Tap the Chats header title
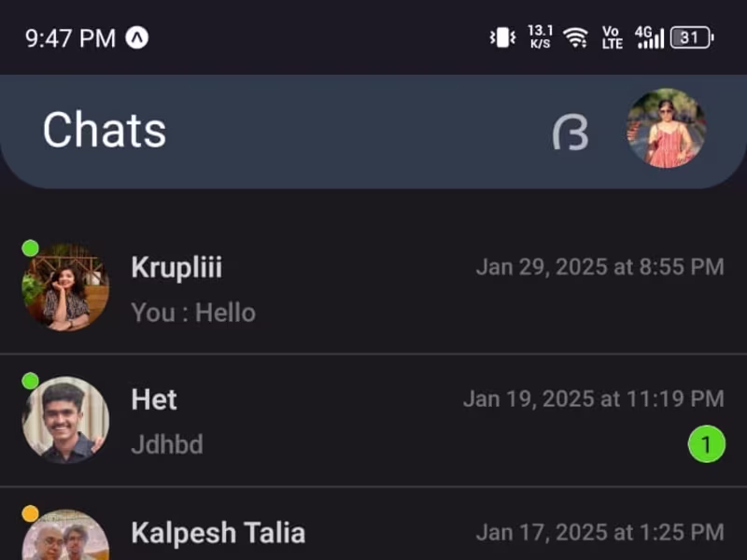Screen dimensions: 747x560 [x=105, y=130]
